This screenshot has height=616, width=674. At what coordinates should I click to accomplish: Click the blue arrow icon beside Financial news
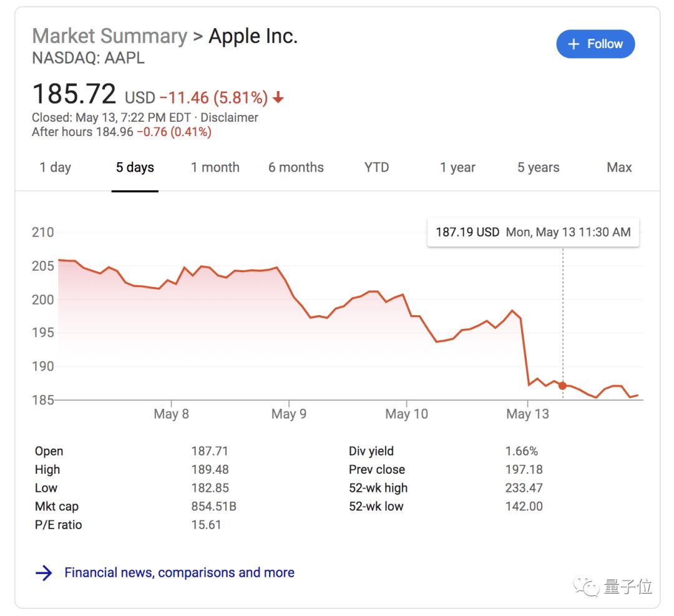[x=44, y=573]
